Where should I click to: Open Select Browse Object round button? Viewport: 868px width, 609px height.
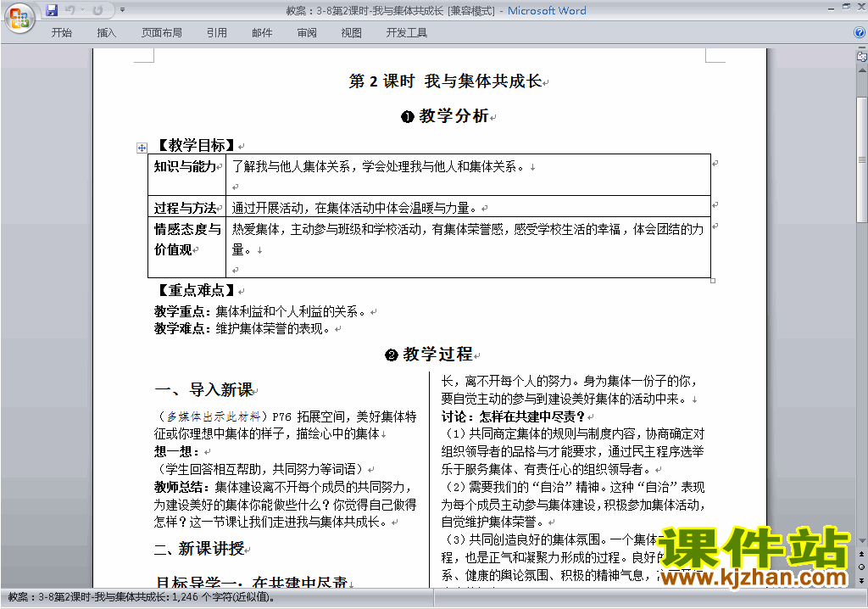point(861,567)
